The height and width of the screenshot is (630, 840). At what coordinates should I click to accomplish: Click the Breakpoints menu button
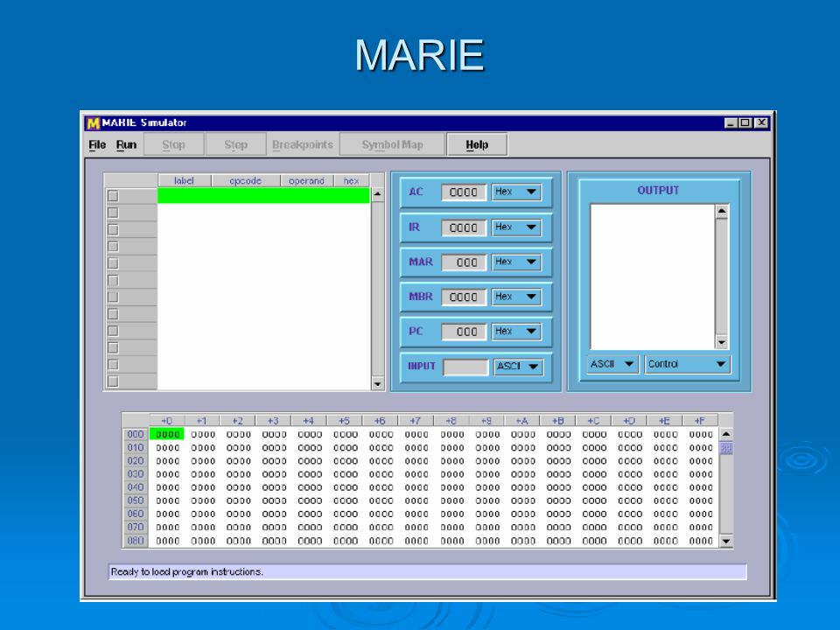(x=303, y=144)
